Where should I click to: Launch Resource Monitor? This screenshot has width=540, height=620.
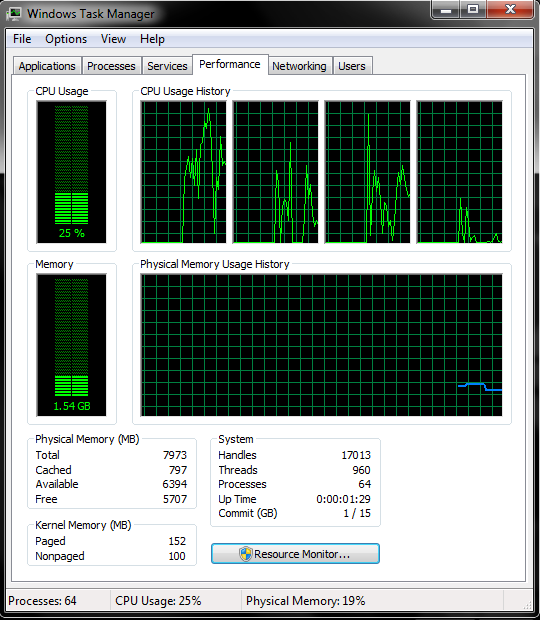pos(295,554)
